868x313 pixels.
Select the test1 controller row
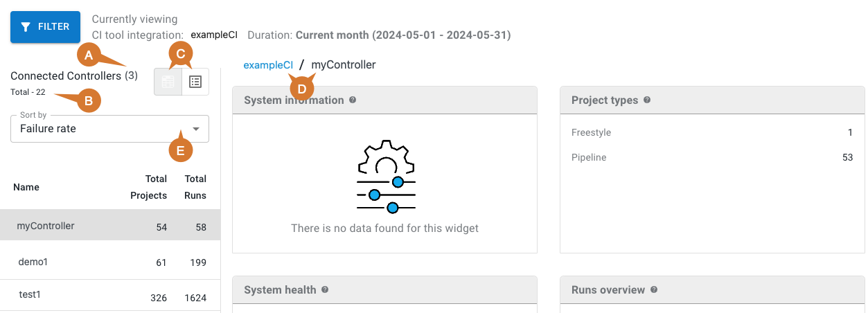pos(110,296)
